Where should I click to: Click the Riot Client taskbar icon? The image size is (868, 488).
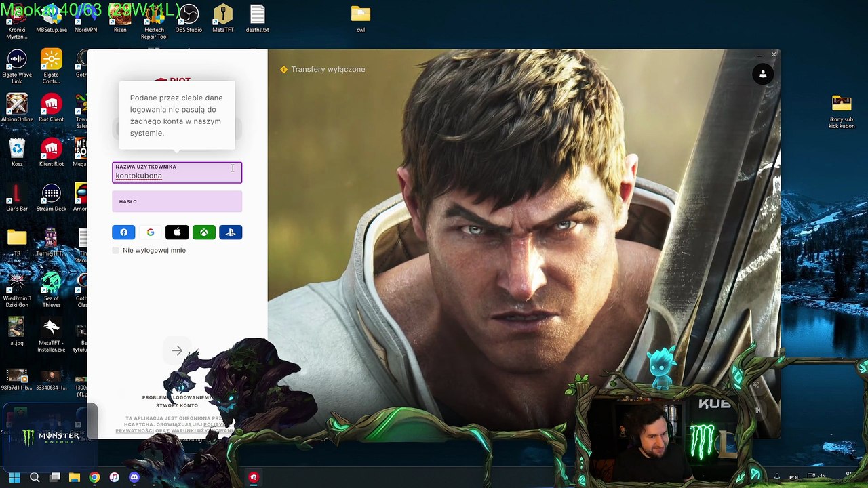pos(254,477)
